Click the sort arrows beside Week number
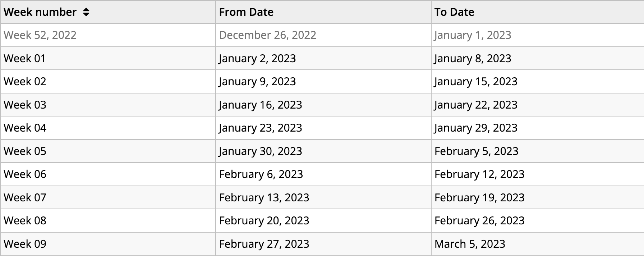This screenshot has height=256, width=644. [x=86, y=12]
